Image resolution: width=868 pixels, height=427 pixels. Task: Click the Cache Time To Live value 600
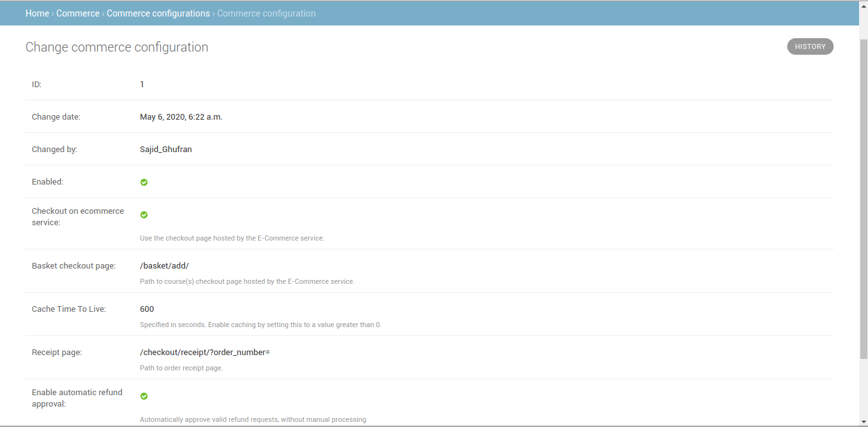click(147, 309)
